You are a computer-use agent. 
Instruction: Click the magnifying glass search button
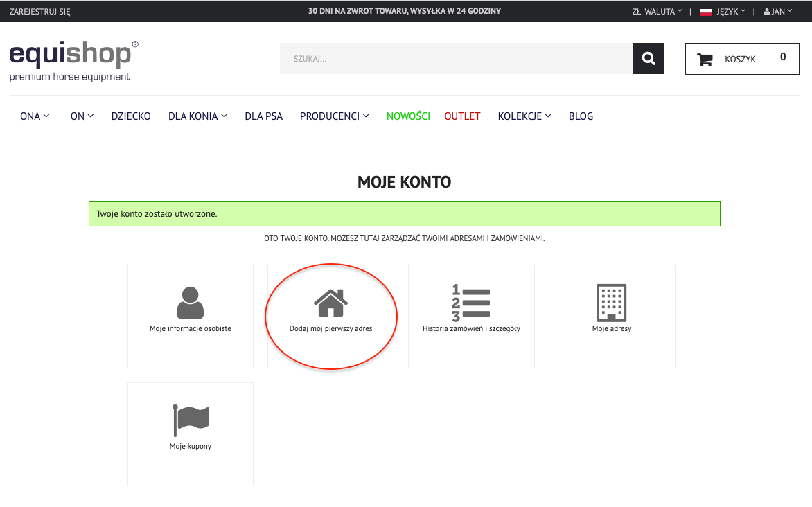coord(648,59)
